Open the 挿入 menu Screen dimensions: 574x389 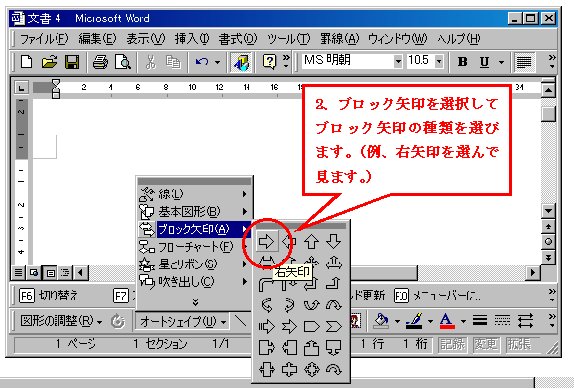[191, 38]
